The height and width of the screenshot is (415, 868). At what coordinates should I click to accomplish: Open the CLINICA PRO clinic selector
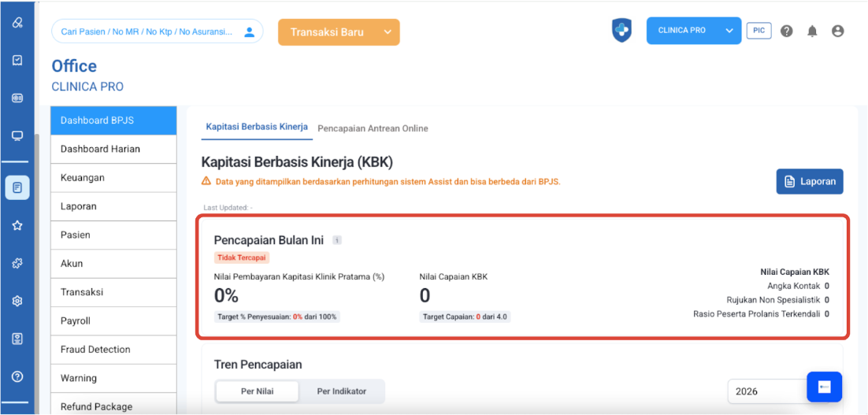pos(693,31)
